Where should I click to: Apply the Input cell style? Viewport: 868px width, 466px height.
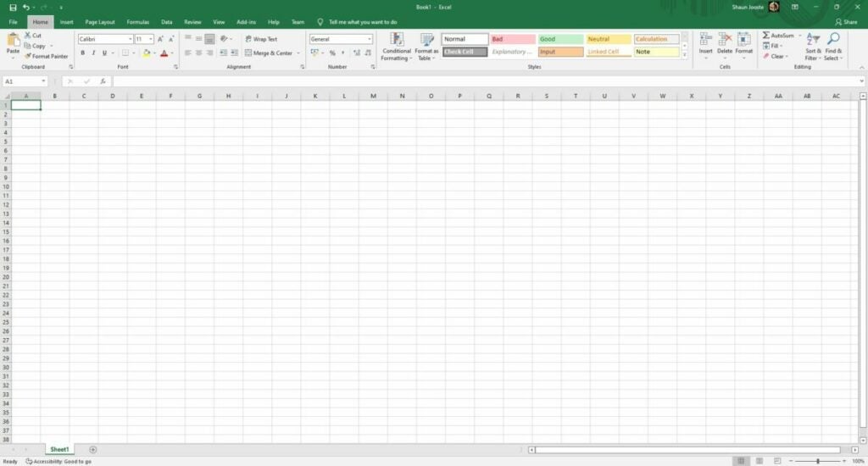click(560, 52)
